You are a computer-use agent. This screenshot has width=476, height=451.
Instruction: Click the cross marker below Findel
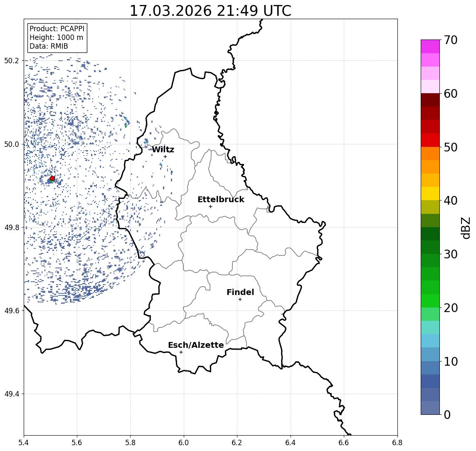(x=240, y=300)
